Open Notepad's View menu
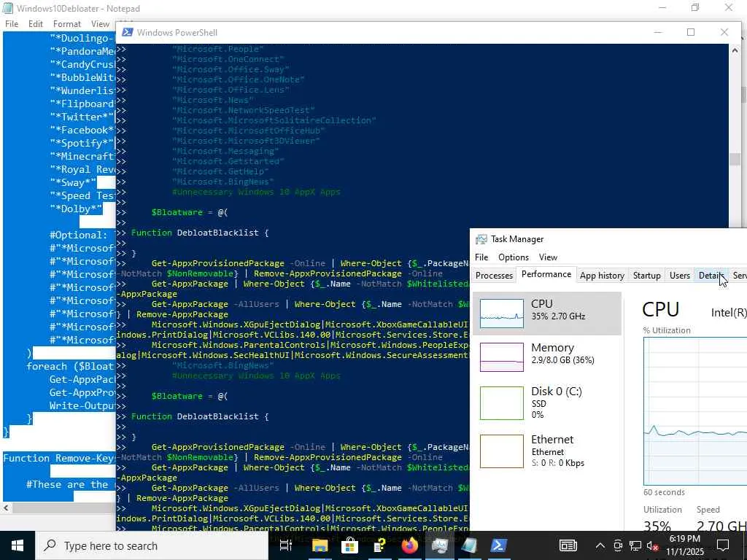This screenshot has height=560, width=747. point(100,24)
